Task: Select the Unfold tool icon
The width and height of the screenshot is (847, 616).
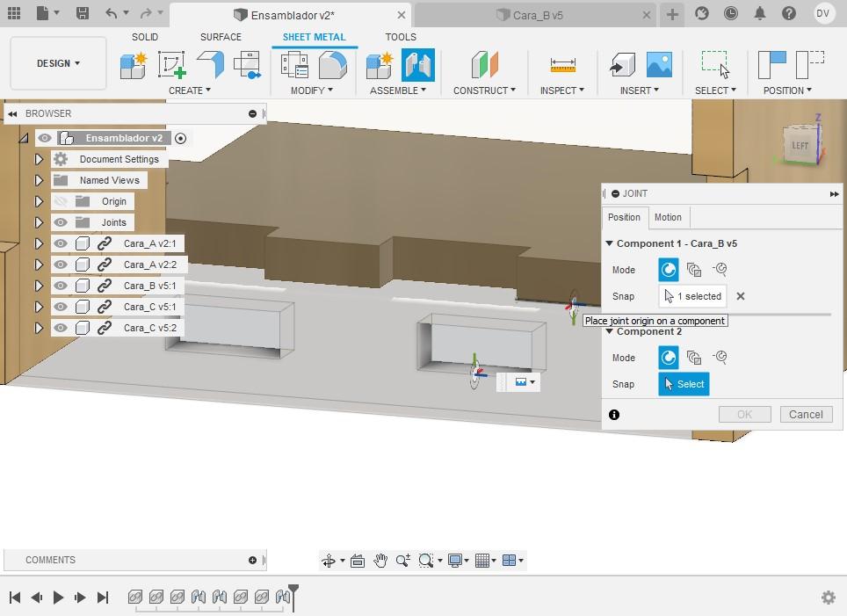Action: tap(248, 65)
